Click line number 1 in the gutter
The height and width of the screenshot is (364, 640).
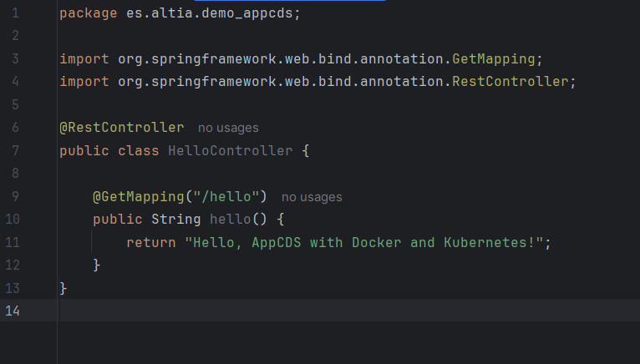click(x=16, y=14)
